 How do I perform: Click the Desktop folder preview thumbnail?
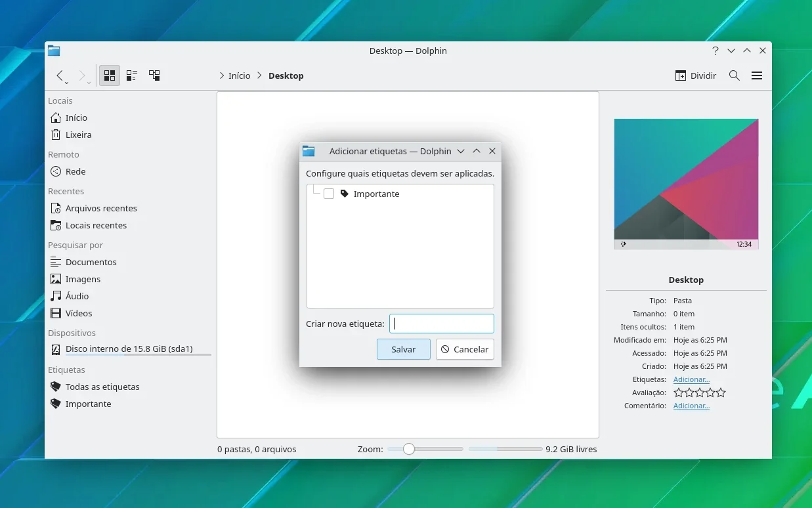(686, 184)
